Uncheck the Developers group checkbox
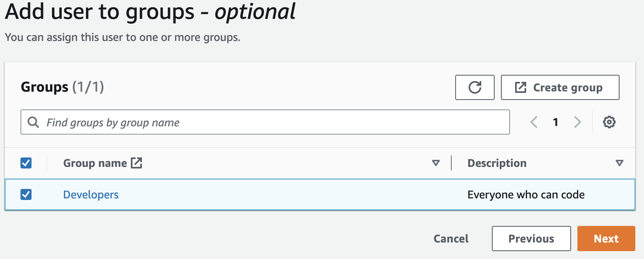The width and height of the screenshot is (644, 259). tap(26, 194)
